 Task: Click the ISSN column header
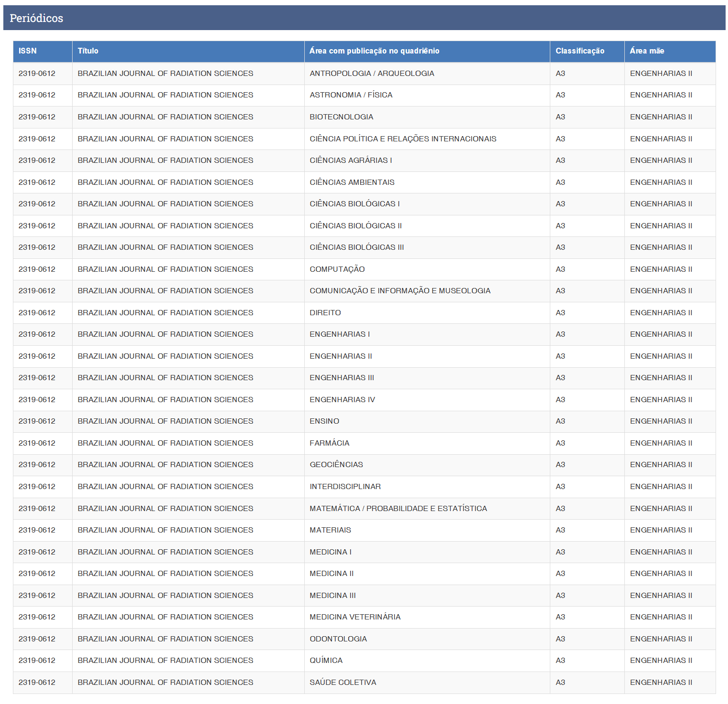(28, 51)
